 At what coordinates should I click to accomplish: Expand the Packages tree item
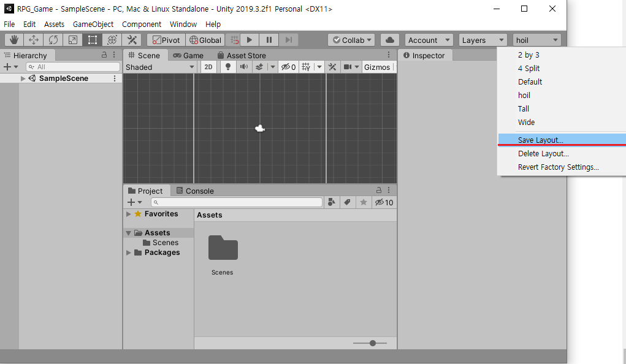pos(129,252)
